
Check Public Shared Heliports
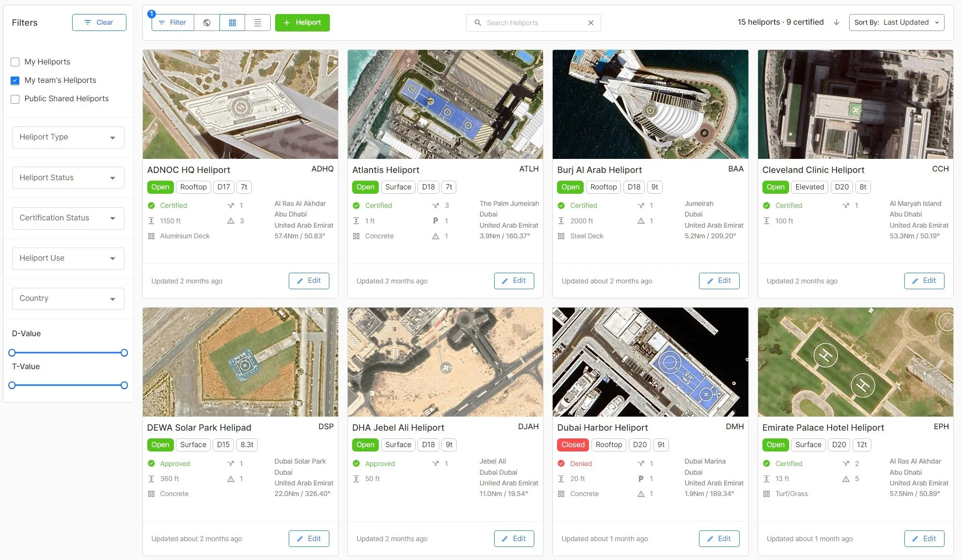point(15,99)
